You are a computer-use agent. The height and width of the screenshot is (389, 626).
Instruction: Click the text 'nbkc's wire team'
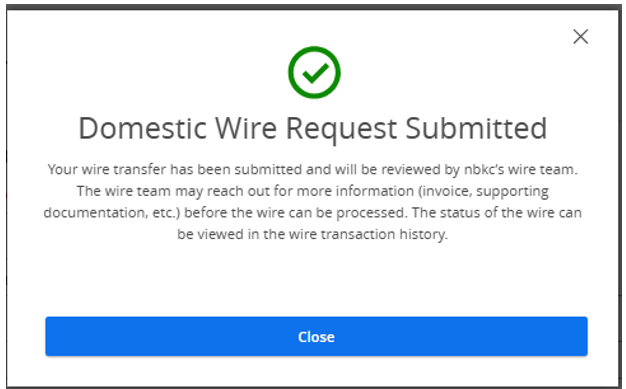[x=520, y=170]
